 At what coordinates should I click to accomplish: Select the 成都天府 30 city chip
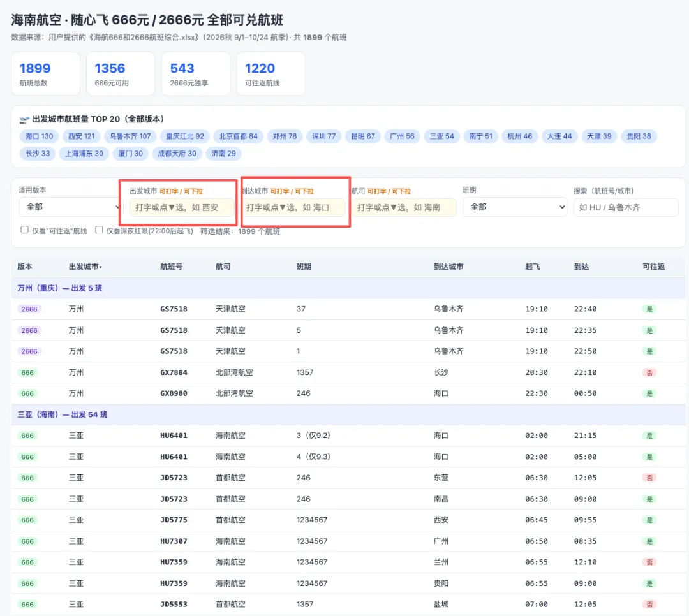click(177, 153)
